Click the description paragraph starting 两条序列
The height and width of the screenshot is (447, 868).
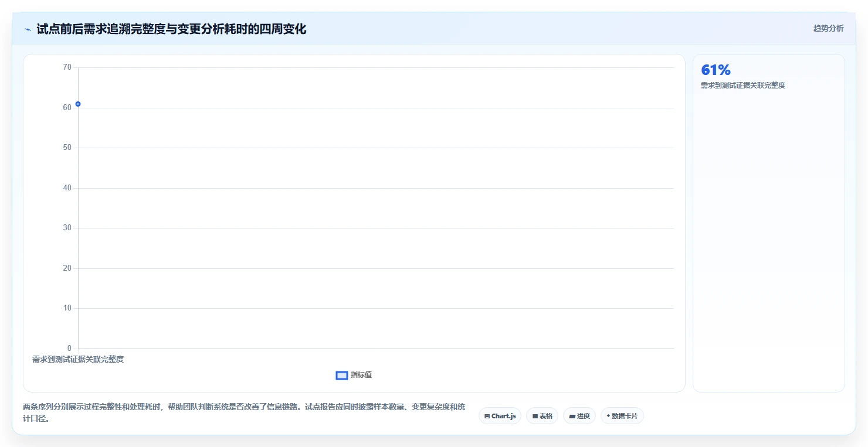click(x=244, y=412)
